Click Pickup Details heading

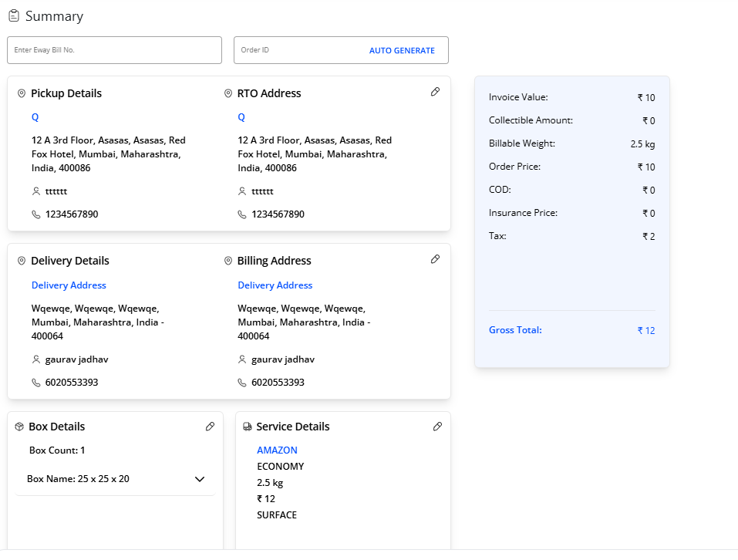[x=66, y=93]
